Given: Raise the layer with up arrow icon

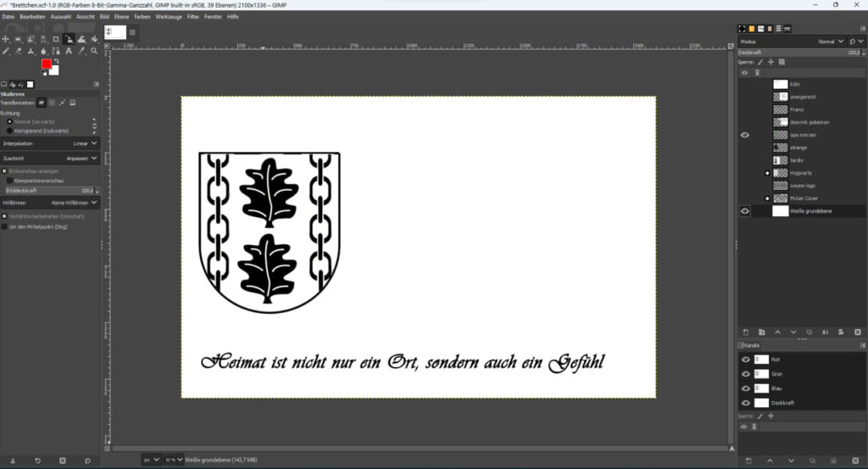Looking at the screenshot, I should (x=778, y=332).
